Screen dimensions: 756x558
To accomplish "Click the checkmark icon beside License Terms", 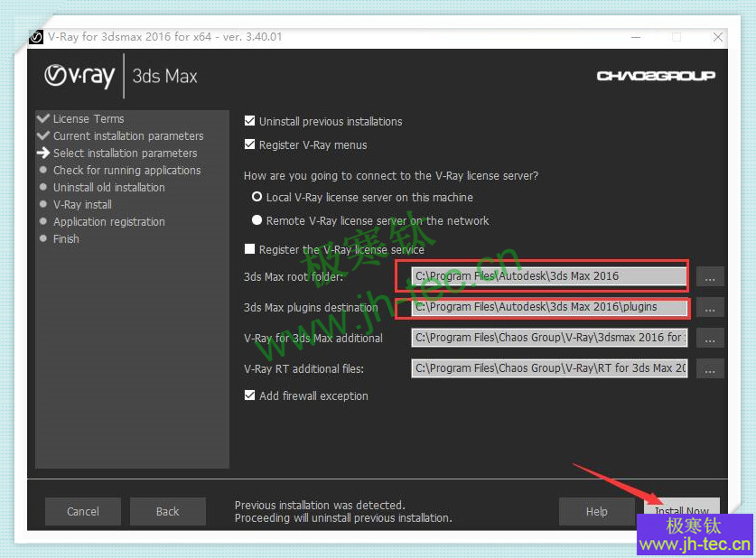I will coord(43,118).
